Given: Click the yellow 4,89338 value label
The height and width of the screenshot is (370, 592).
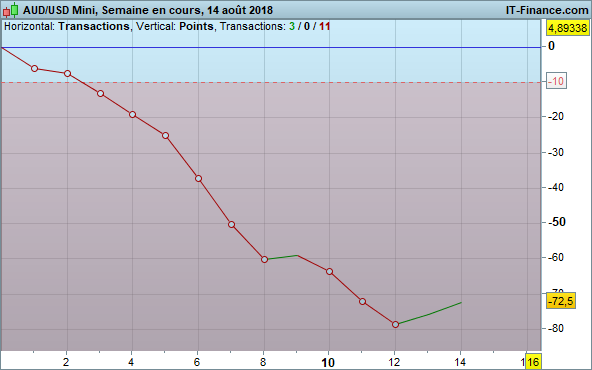Looking at the screenshot, I should pos(568,28).
